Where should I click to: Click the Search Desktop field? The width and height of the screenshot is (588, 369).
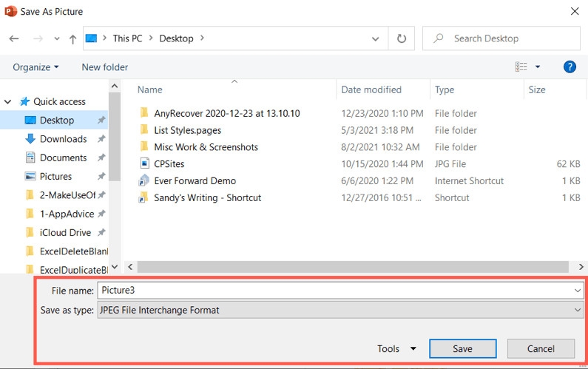click(x=501, y=38)
